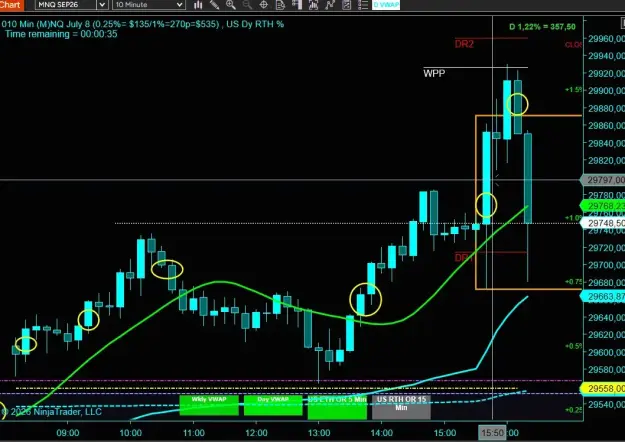Open the indicators icon

[x=313, y=5]
